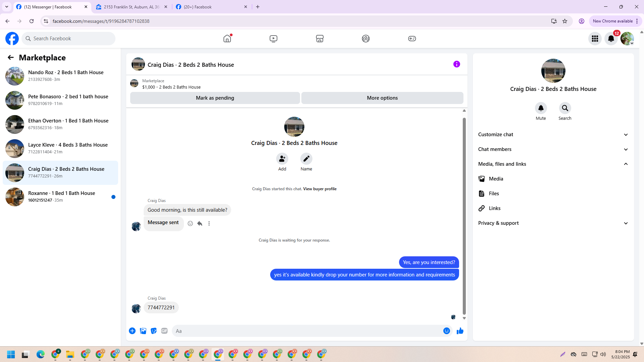Attach a photo using the image icon
The height and width of the screenshot is (362, 644).
(143, 331)
